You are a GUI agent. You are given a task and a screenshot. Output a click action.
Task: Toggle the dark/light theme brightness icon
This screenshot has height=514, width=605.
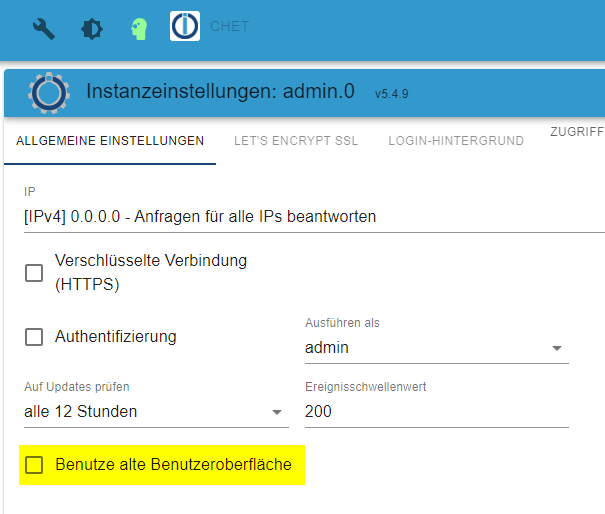tap(92, 29)
